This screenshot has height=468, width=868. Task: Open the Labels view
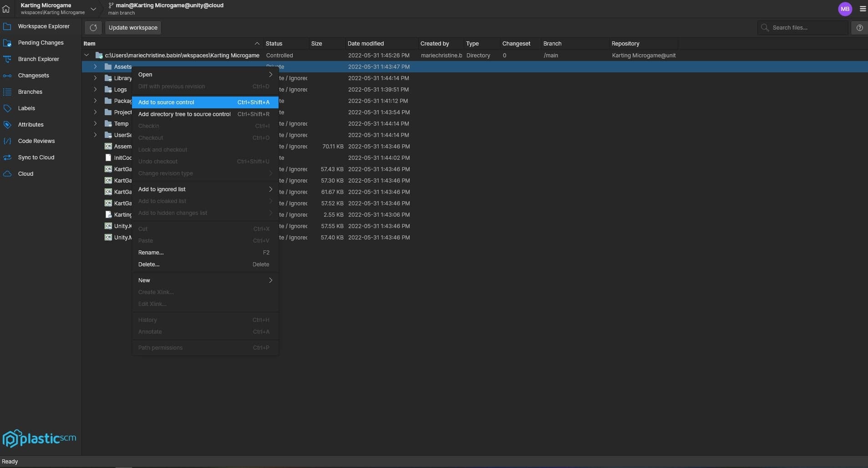(26, 108)
